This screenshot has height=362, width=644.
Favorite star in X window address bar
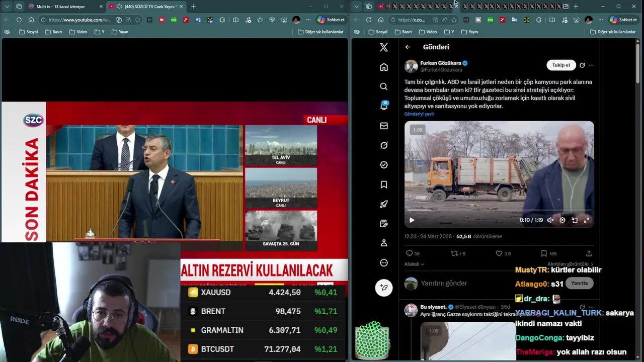454,20
